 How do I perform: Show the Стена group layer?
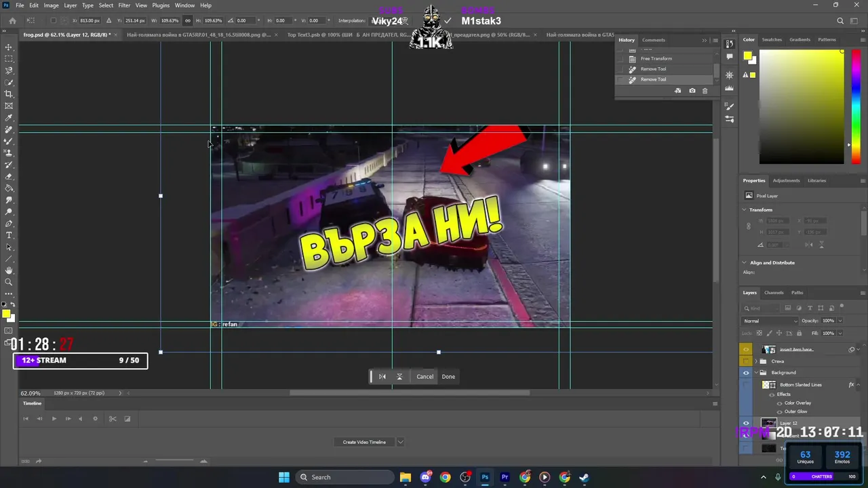click(746, 361)
